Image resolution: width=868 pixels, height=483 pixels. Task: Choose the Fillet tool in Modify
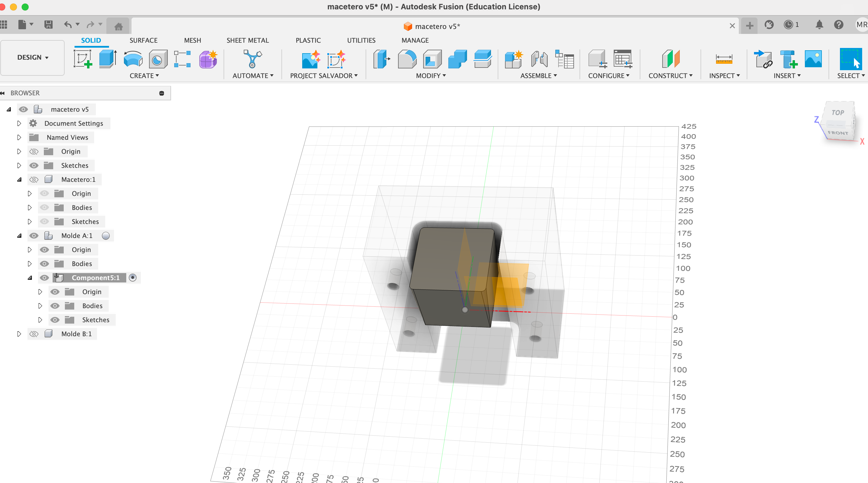(407, 59)
